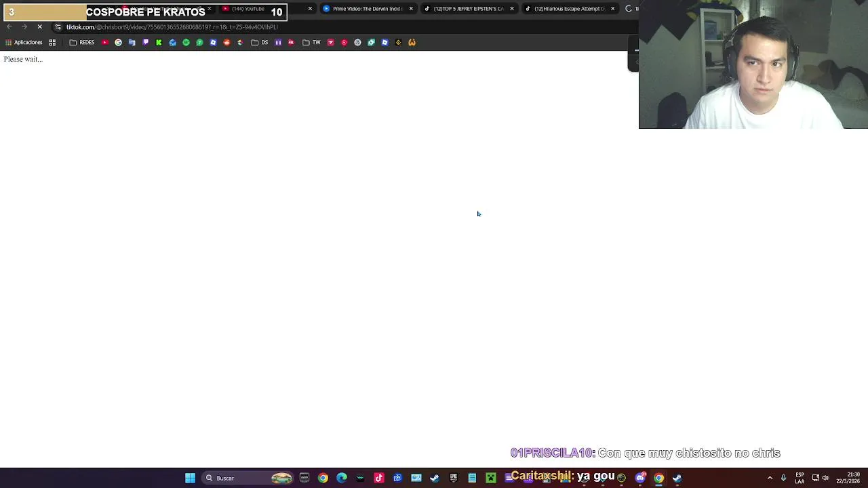
Task: Click the 'Please wait...' page text
Action: tap(23, 59)
